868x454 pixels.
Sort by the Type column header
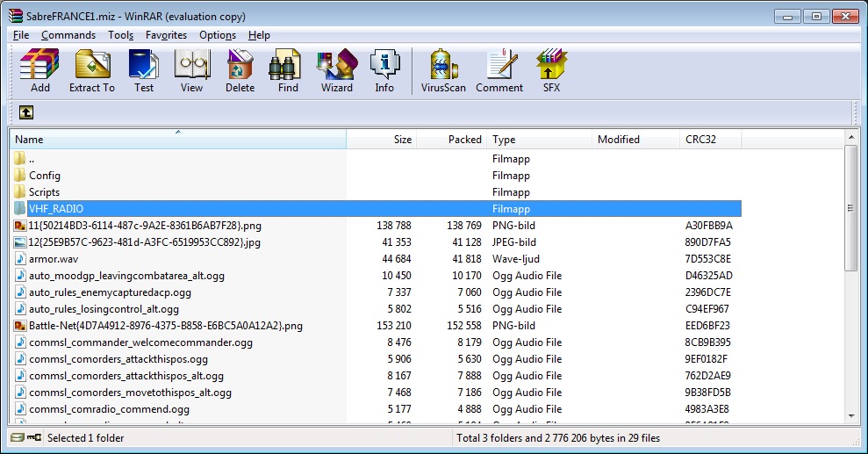[539, 139]
